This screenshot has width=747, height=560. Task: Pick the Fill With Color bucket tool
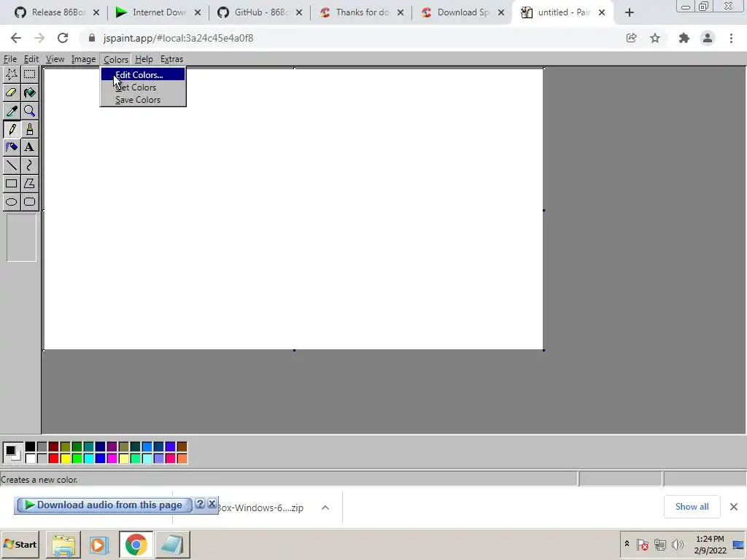(29, 93)
